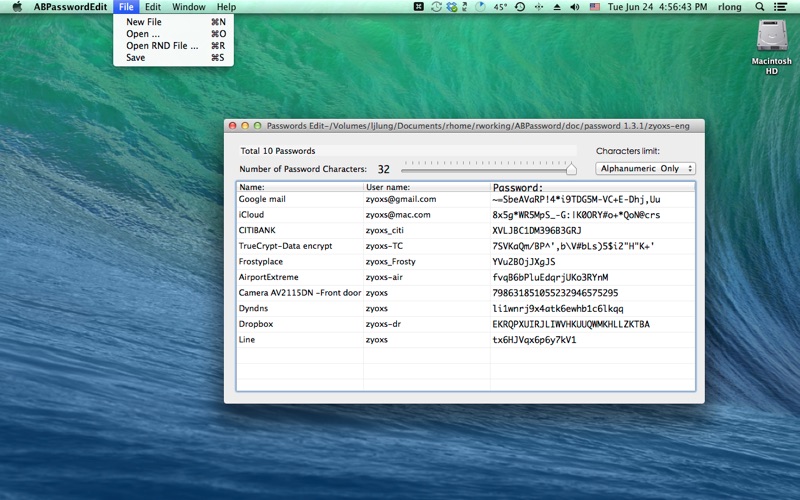Image resolution: width=800 pixels, height=500 pixels.
Task: Click the eject icon in menu bar
Action: (x=557, y=7)
